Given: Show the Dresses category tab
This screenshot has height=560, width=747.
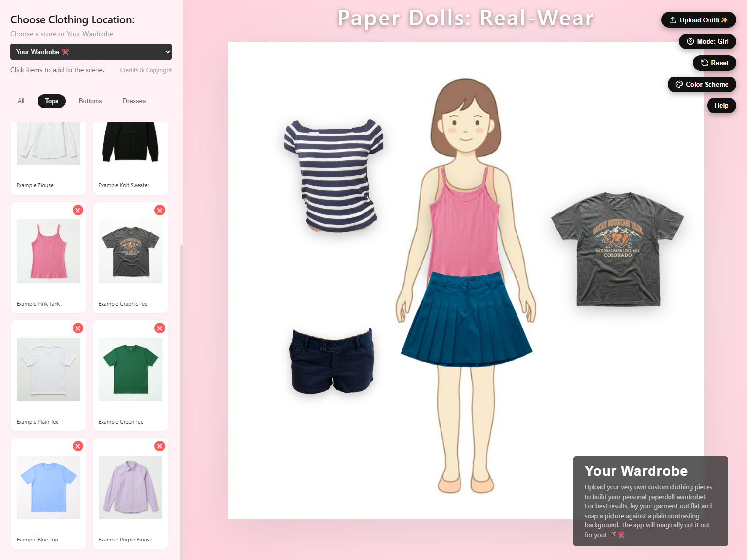Looking at the screenshot, I should [134, 101].
